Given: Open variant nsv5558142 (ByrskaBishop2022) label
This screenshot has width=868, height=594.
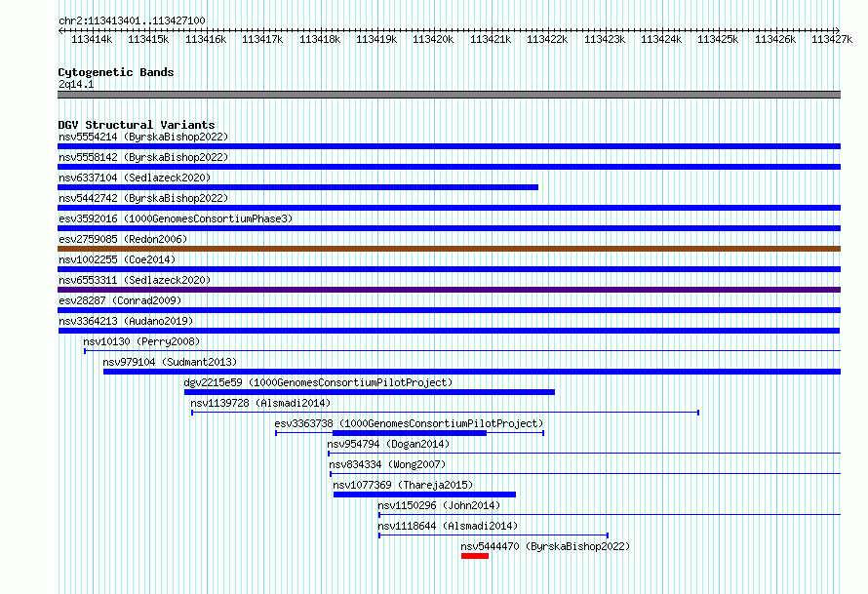Looking at the screenshot, I should tap(143, 157).
